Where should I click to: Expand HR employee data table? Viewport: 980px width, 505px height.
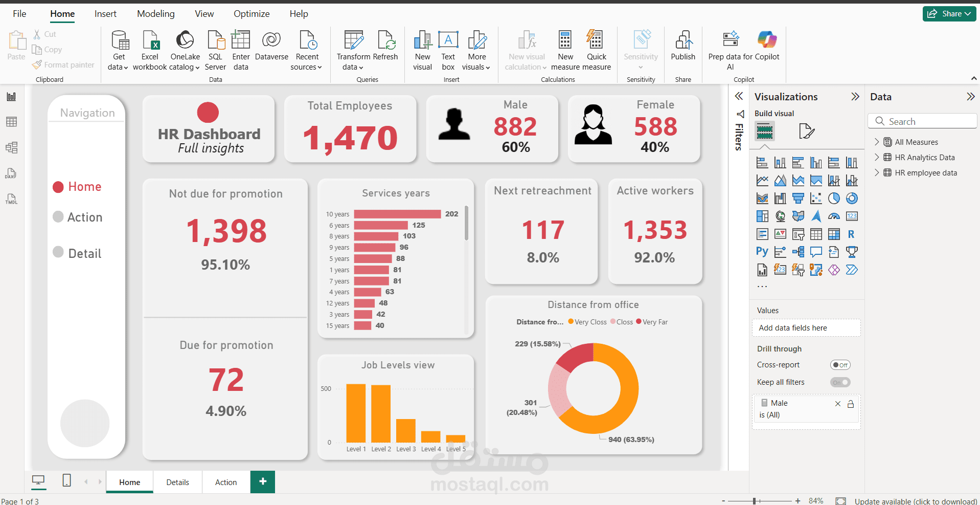point(878,172)
